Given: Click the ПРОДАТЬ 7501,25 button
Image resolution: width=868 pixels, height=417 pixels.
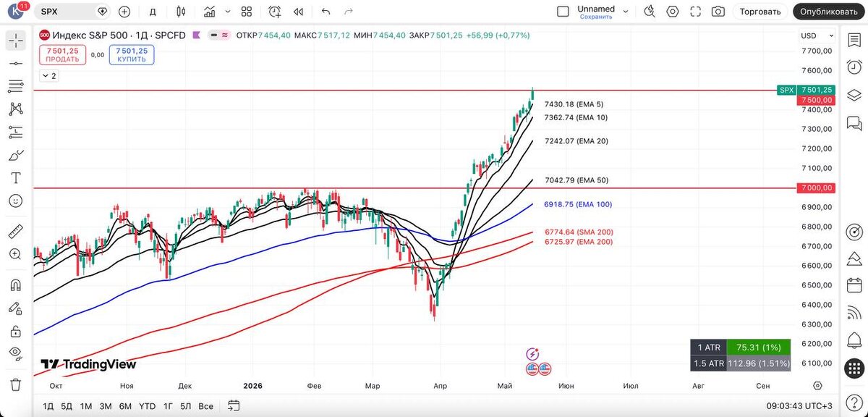Looking at the screenshot, I should point(62,55).
